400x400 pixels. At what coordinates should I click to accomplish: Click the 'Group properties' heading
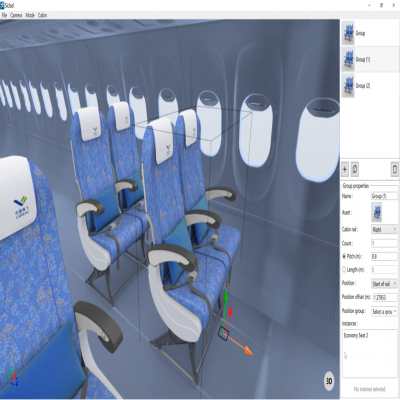(356, 186)
